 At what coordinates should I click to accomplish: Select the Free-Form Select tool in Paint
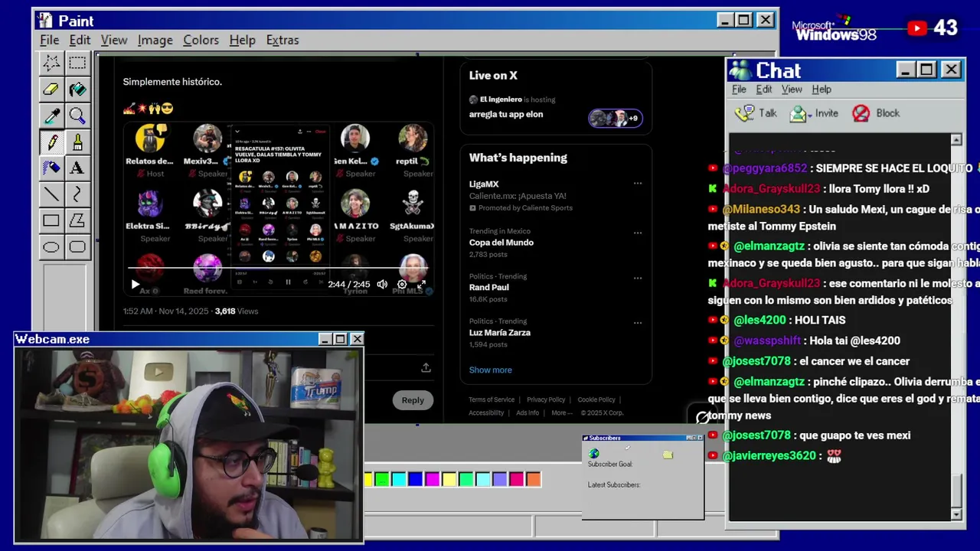click(x=51, y=63)
